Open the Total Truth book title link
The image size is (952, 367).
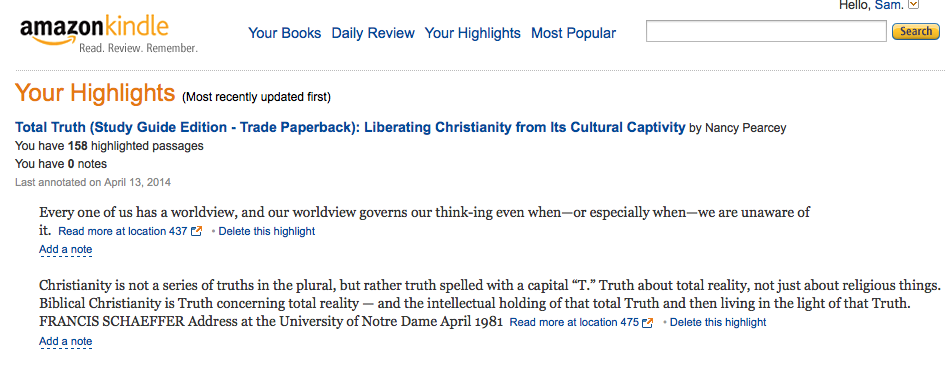tap(350, 128)
